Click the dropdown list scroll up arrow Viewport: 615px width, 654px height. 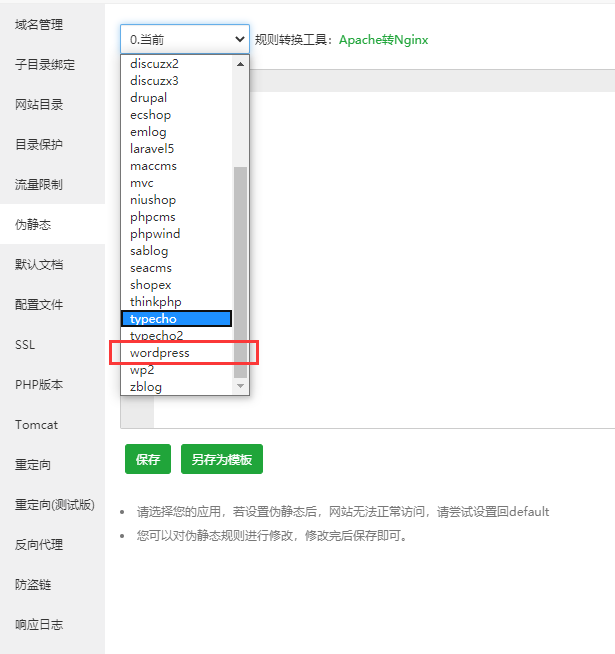[240, 64]
